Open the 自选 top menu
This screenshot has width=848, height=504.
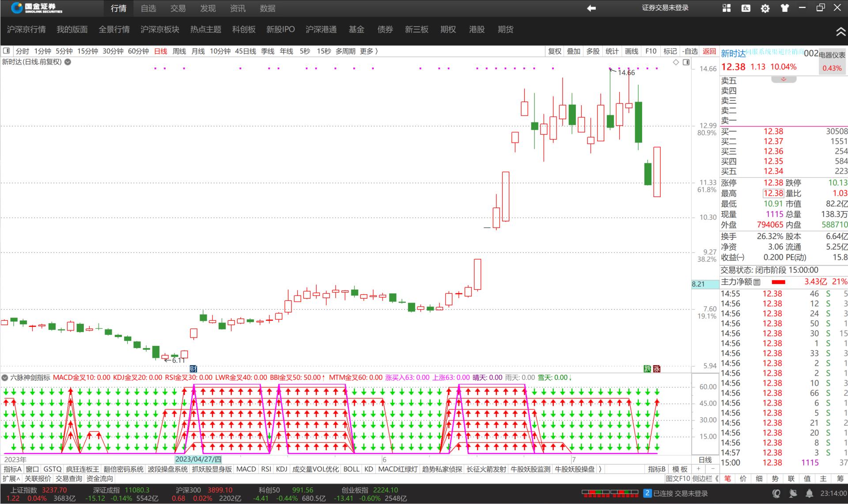[x=148, y=8]
